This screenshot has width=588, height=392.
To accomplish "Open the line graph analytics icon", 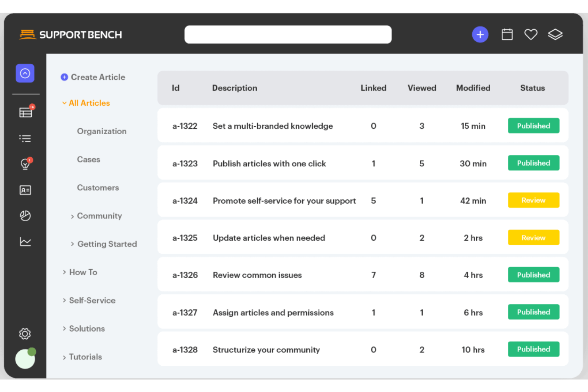I will point(25,241).
